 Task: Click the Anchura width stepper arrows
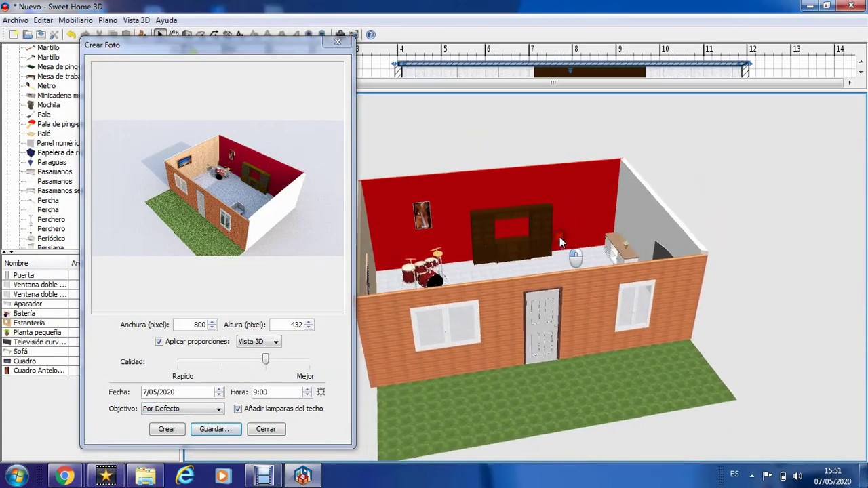click(x=212, y=325)
